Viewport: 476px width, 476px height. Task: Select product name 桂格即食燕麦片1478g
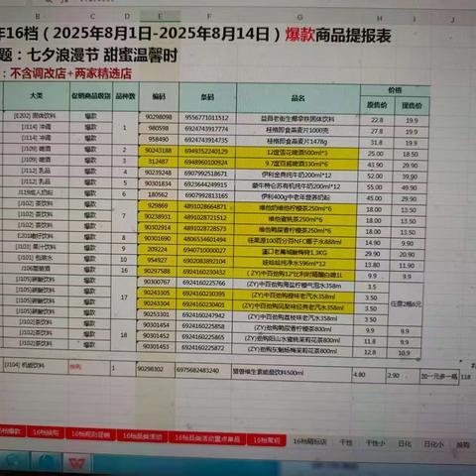[297, 142]
